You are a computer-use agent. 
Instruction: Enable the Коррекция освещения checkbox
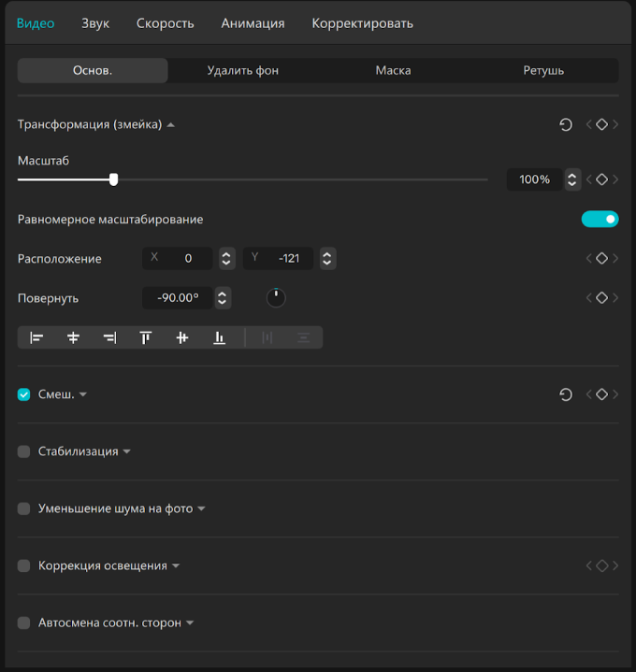(x=24, y=565)
